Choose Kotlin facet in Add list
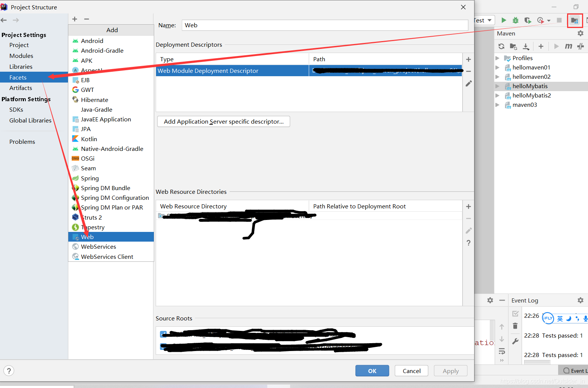This screenshot has width=588, height=388. point(111,139)
